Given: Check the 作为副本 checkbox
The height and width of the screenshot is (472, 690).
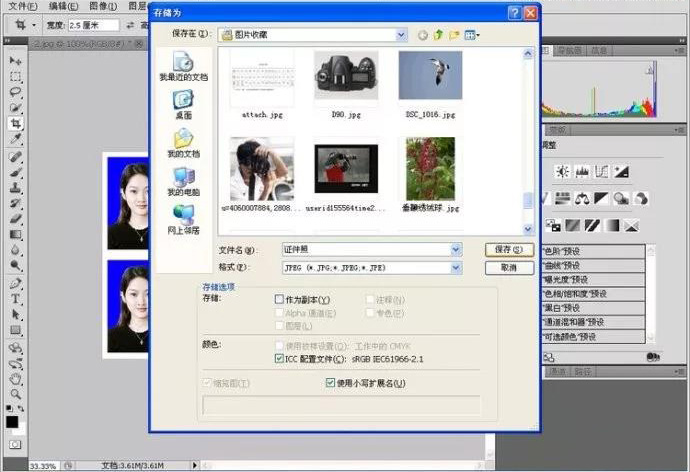Looking at the screenshot, I should [x=279, y=300].
